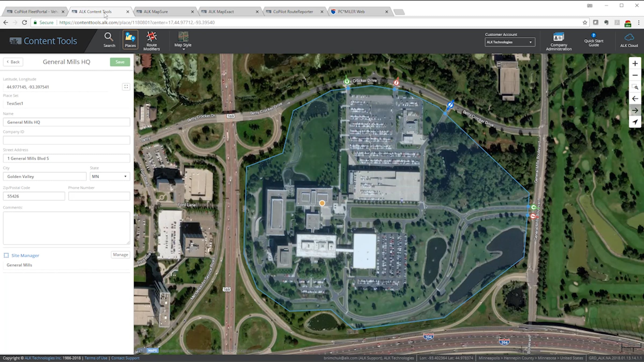Open Map Style menu
Image resolution: width=644 pixels, height=362 pixels.
(183, 40)
